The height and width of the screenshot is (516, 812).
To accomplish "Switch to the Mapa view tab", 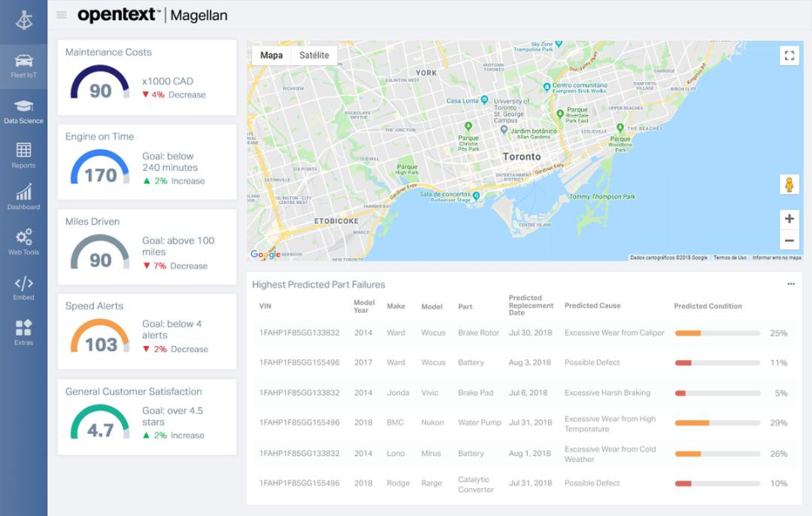I will tap(271, 54).
